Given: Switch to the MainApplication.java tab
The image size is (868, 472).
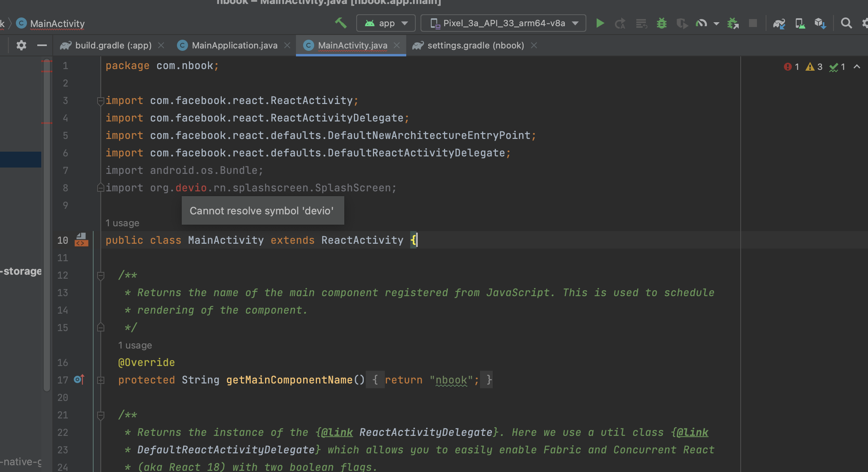Looking at the screenshot, I should pos(234,46).
